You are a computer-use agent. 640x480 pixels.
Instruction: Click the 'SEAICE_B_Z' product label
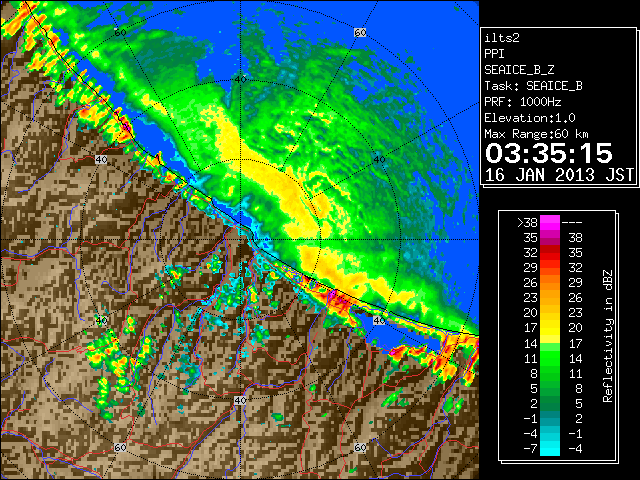(519, 70)
